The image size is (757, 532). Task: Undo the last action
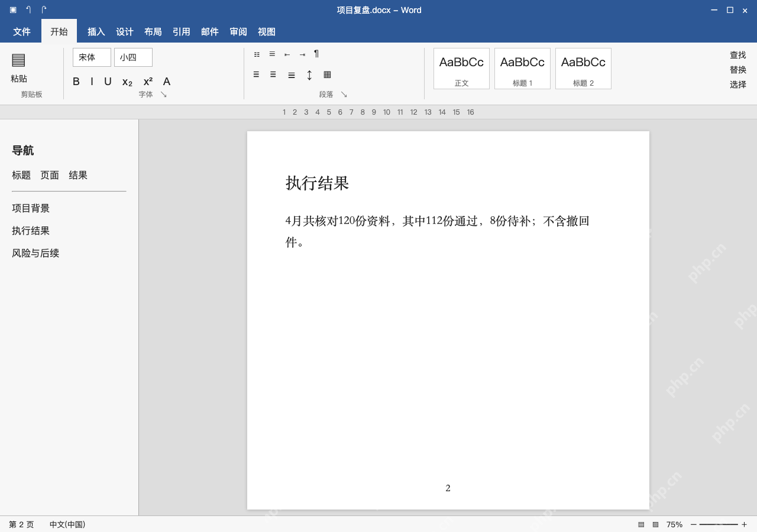pos(28,9)
